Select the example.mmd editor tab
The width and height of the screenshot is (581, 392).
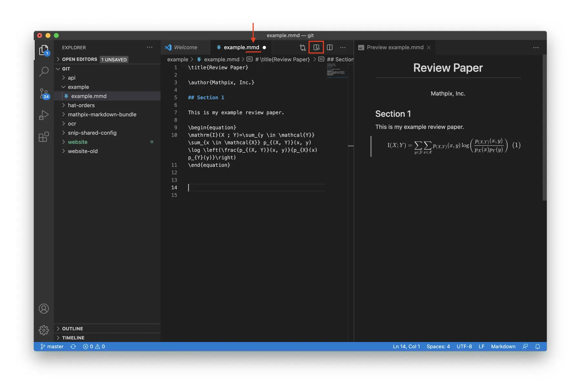[241, 47]
